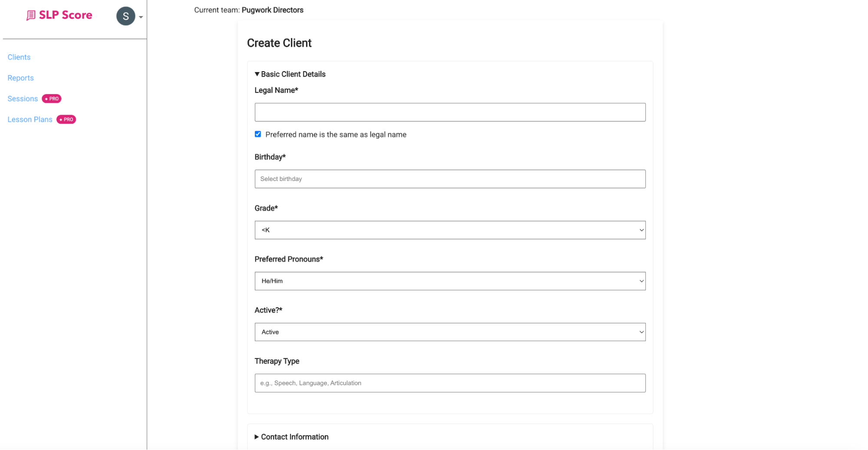Click the Pugwork Directors team name
The width and height of the screenshot is (868, 450).
point(273,10)
